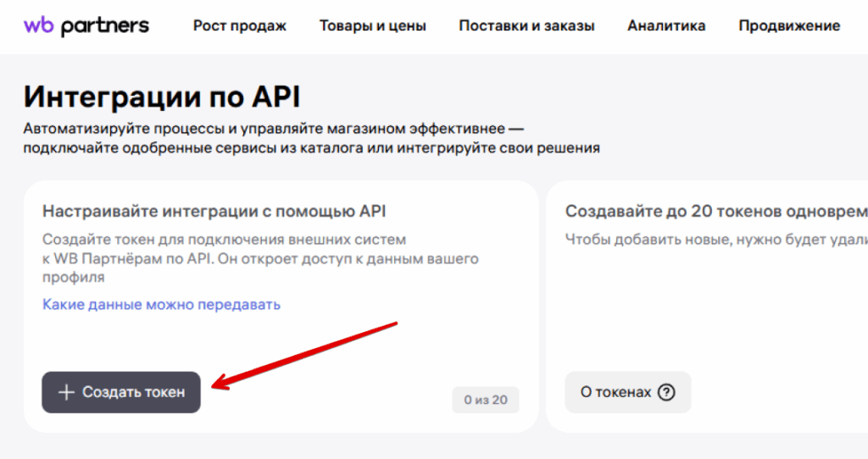868x459 pixels.
Task: Follow the Какие данные можно передавать link
Action: tap(161, 304)
